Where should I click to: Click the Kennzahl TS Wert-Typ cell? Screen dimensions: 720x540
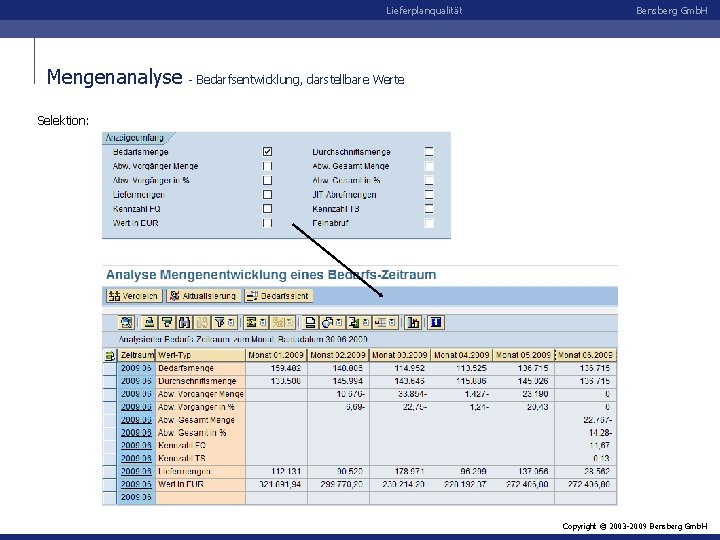click(201, 458)
